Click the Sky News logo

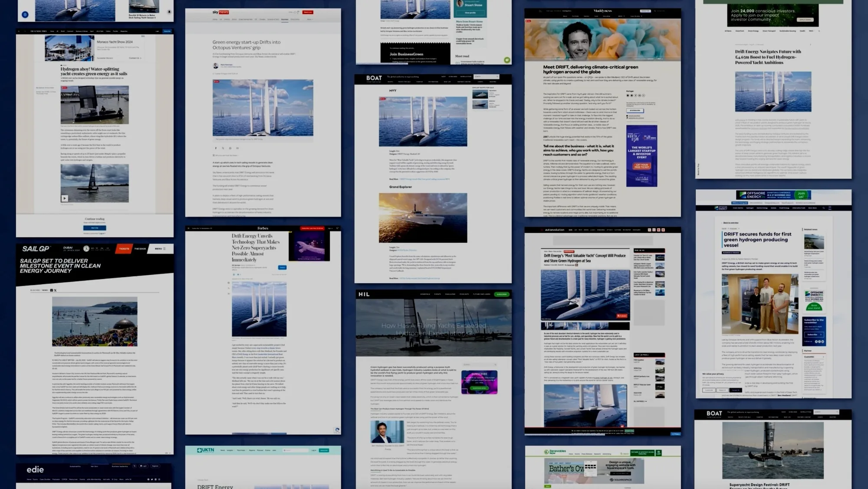(220, 12)
